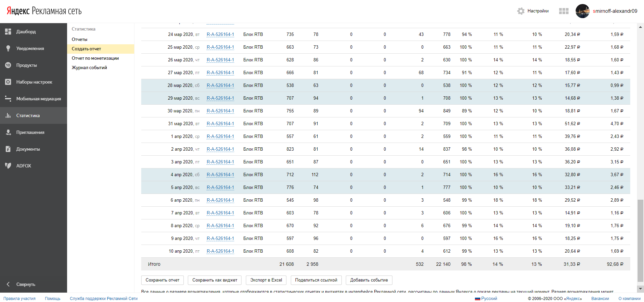
Task: Collapse the sidebar with Свернуть arrow
Action: tap(8, 284)
